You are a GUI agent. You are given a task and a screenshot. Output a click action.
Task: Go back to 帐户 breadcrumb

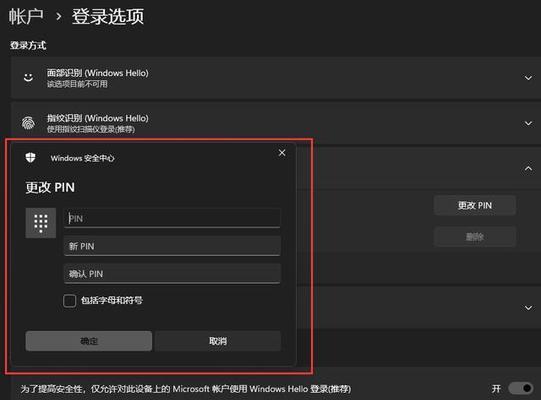pyautogui.click(x=26, y=16)
